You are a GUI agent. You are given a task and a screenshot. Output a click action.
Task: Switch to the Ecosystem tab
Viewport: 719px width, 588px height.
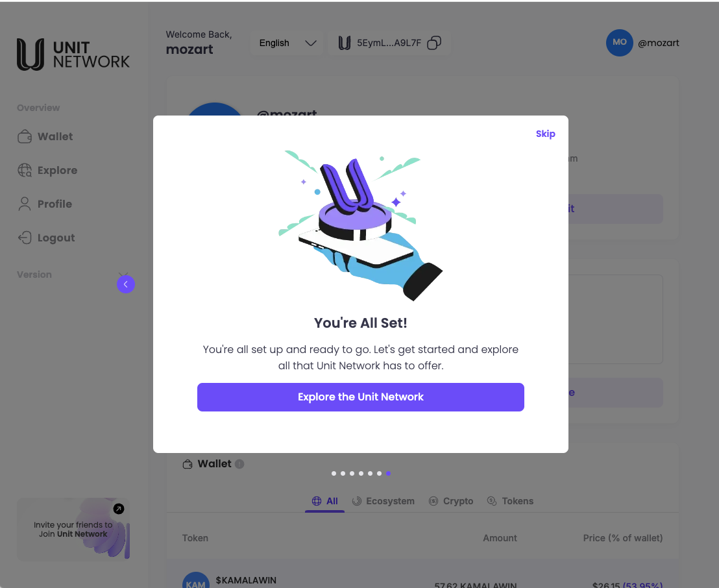(x=384, y=501)
